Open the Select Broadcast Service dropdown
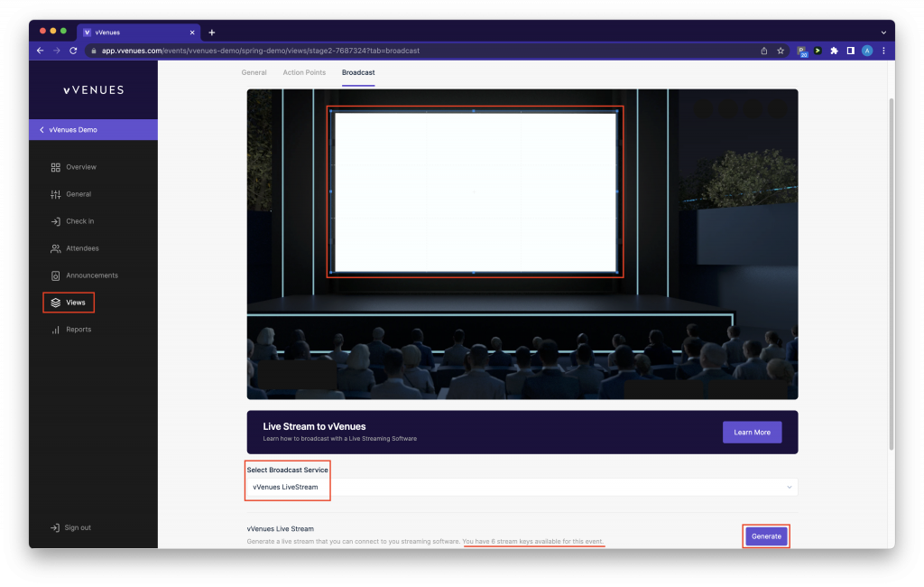The width and height of the screenshot is (924, 587). [x=522, y=488]
